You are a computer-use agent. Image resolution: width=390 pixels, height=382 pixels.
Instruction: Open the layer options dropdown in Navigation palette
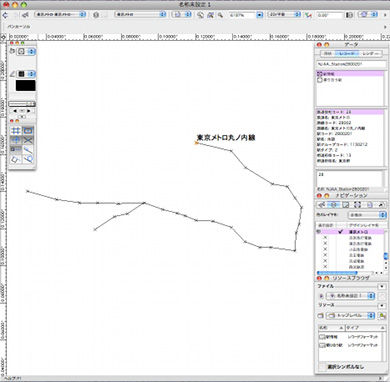click(x=367, y=215)
